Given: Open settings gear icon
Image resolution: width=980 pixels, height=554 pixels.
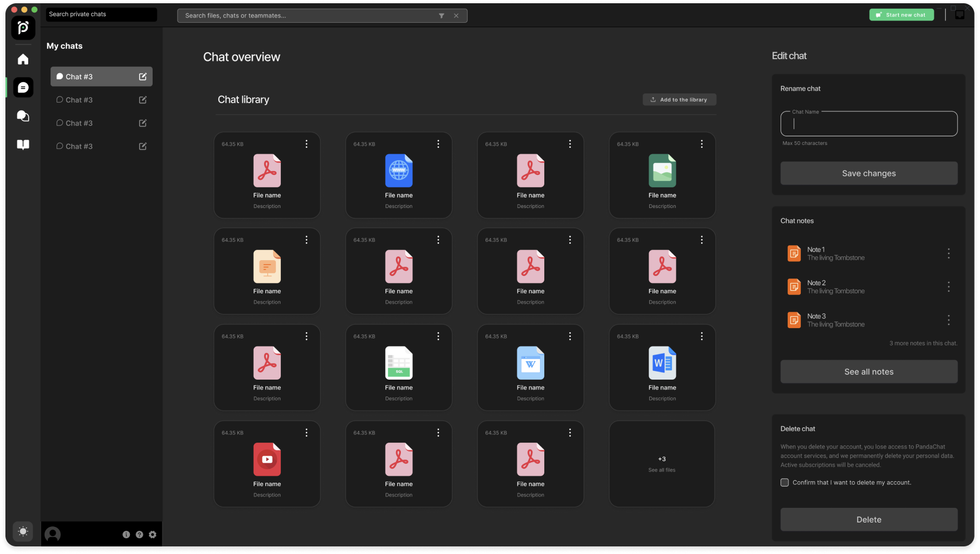Looking at the screenshot, I should pyautogui.click(x=153, y=534).
